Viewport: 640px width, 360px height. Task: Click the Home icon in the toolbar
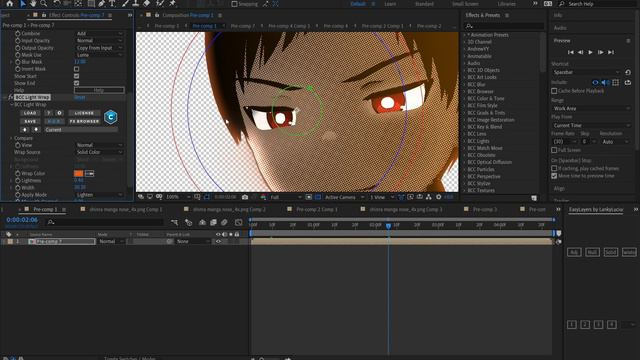(x=10, y=4)
